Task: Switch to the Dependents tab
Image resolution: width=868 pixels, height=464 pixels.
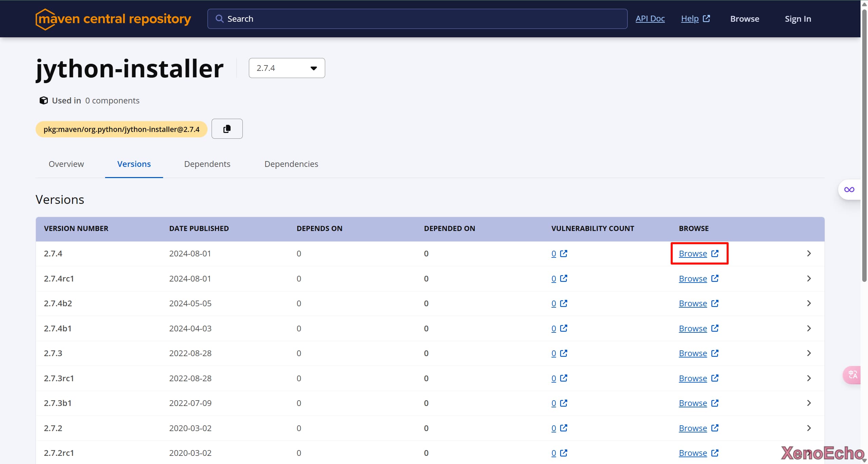Action: pos(207,164)
